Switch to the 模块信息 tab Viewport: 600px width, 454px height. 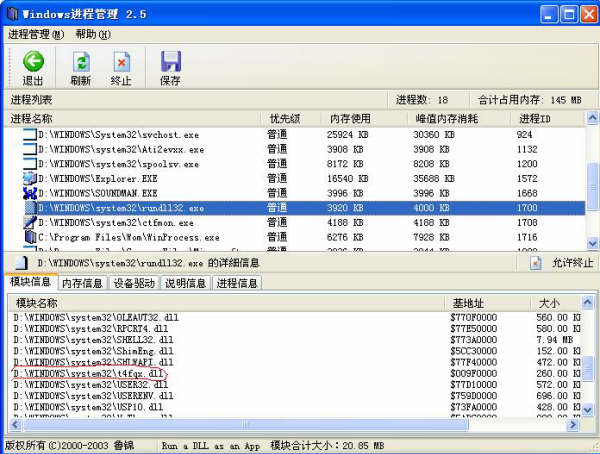pyautogui.click(x=31, y=282)
